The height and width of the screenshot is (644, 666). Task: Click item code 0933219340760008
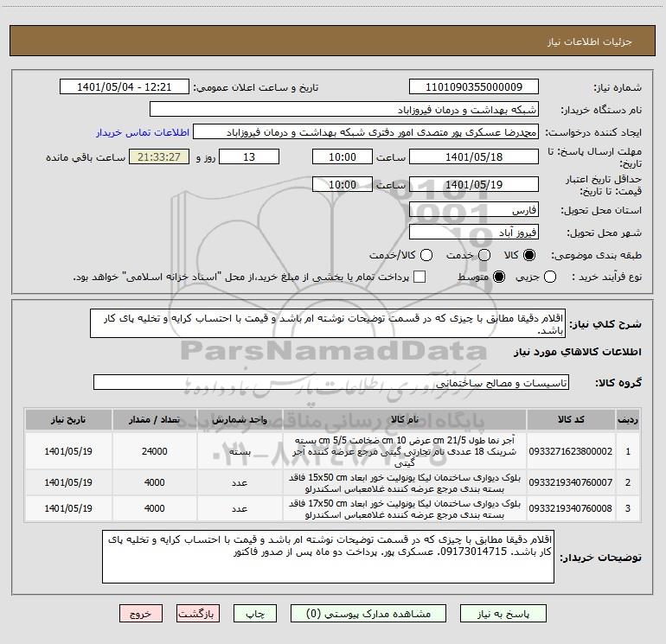coord(571,508)
